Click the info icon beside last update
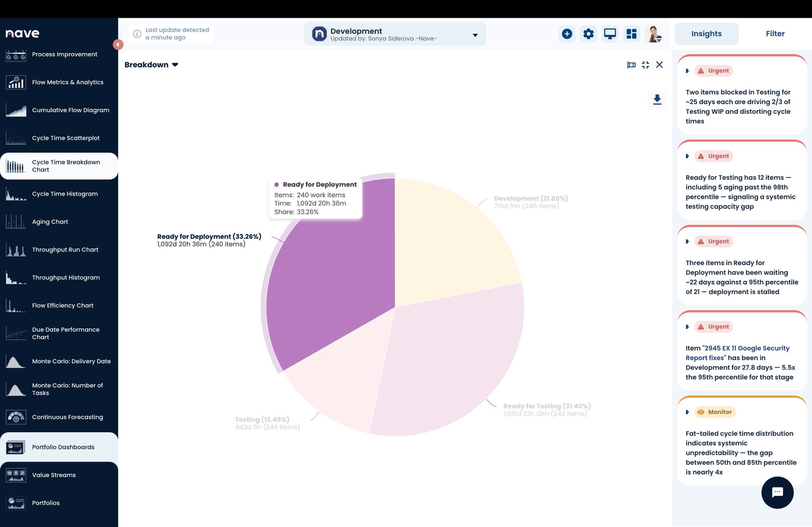Image resolution: width=812 pixels, height=527 pixels. (x=137, y=34)
